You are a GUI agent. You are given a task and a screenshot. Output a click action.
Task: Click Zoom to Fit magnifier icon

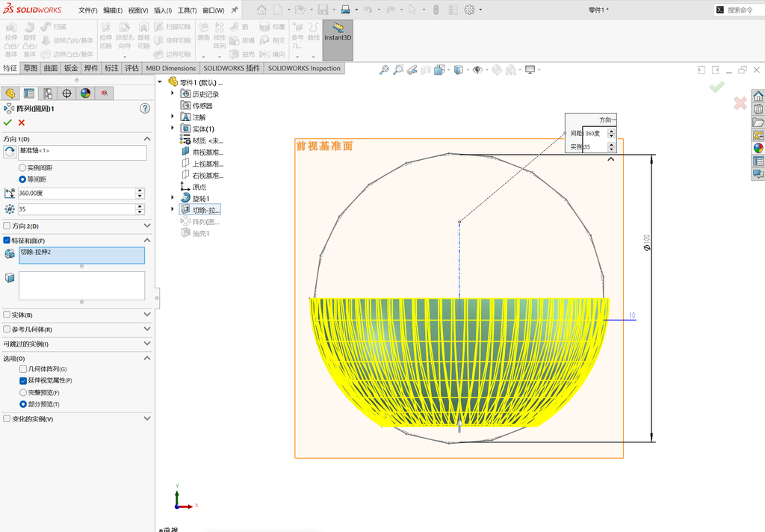click(385, 69)
